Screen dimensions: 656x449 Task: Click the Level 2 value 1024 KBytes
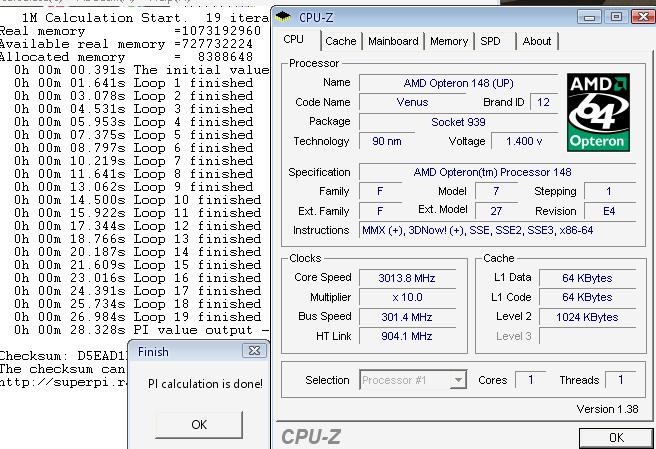point(587,317)
